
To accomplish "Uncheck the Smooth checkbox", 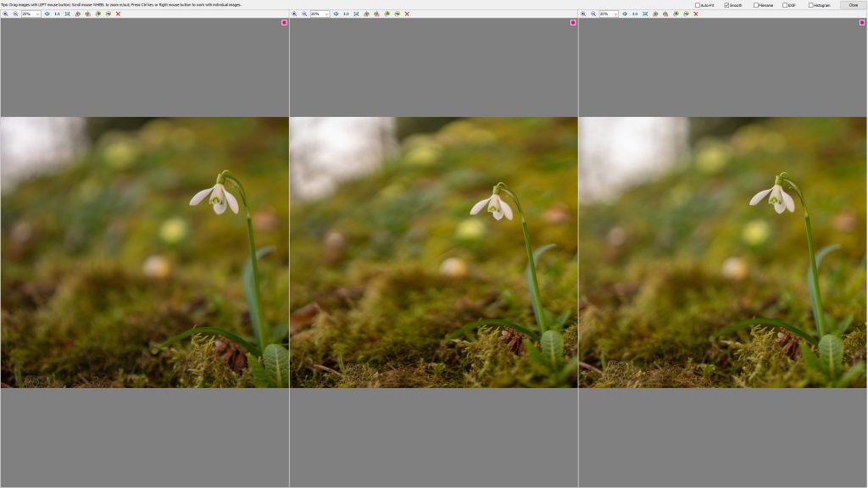I will [x=726, y=5].
